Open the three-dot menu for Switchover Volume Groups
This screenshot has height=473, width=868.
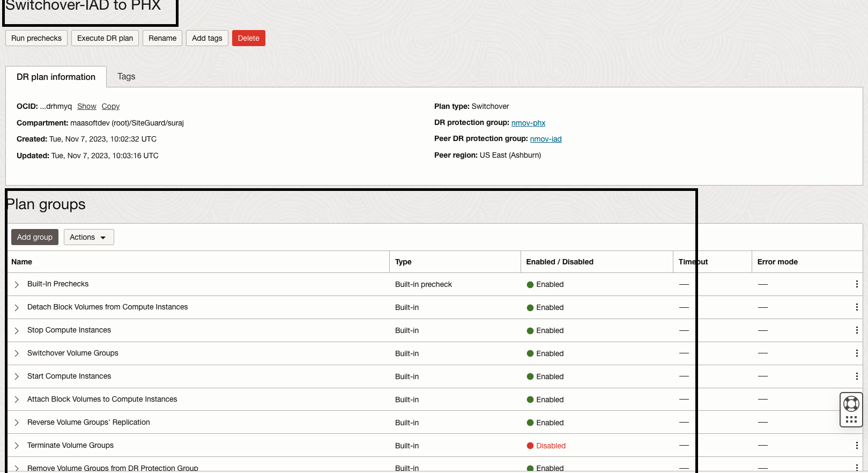(x=857, y=353)
